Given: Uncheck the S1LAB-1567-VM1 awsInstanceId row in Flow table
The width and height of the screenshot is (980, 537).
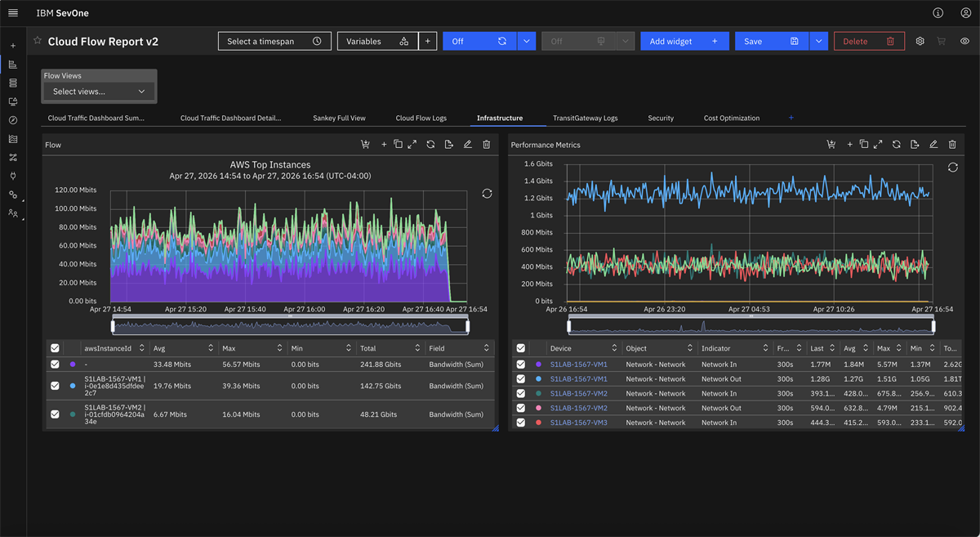Looking at the screenshot, I should [55, 386].
